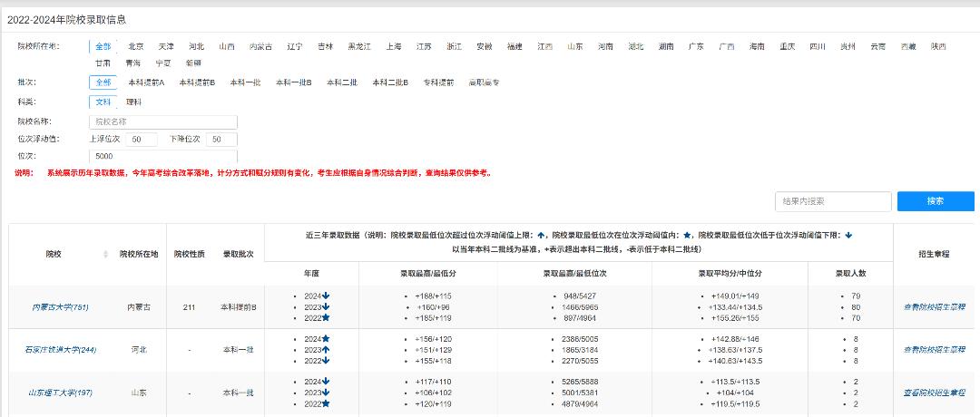Select 文科 as the subject category
980x417 pixels.
pyautogui.click(x=103, y=102)
